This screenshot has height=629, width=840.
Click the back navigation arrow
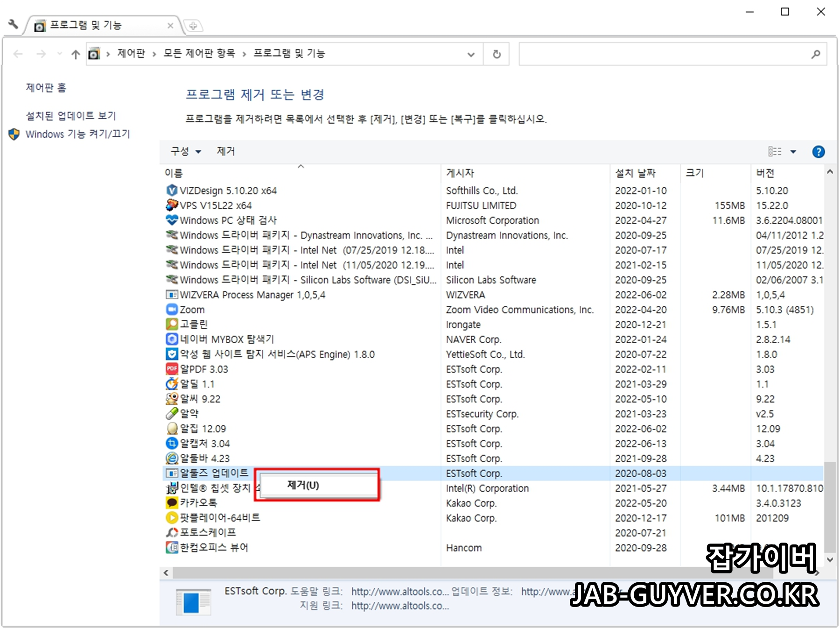coord(18,54)
